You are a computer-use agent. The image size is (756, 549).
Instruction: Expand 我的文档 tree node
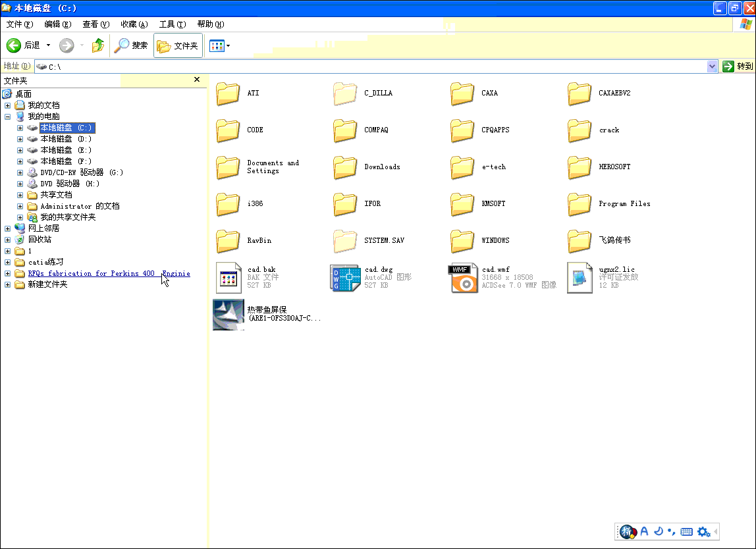[x=8, y=105]
